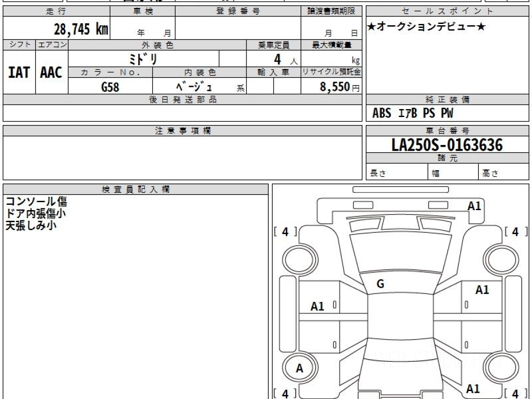This screenshot has width=532, height=399.
Task: Click the 諸元 header
Action: [447, 158]
